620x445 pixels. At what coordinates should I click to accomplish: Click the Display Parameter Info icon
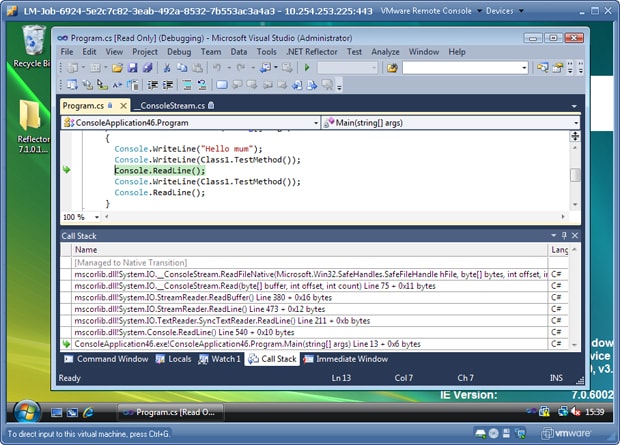pos(87,85)
